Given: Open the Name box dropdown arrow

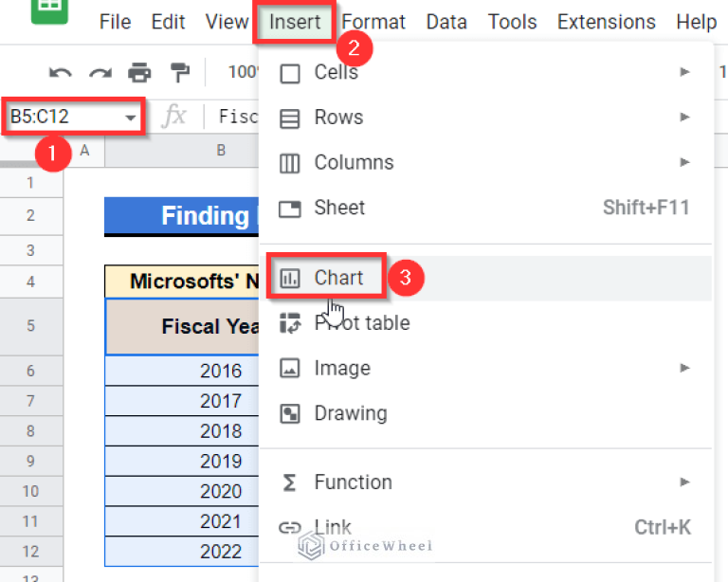Looking at the screenshot, I should (x=131, y=118).
